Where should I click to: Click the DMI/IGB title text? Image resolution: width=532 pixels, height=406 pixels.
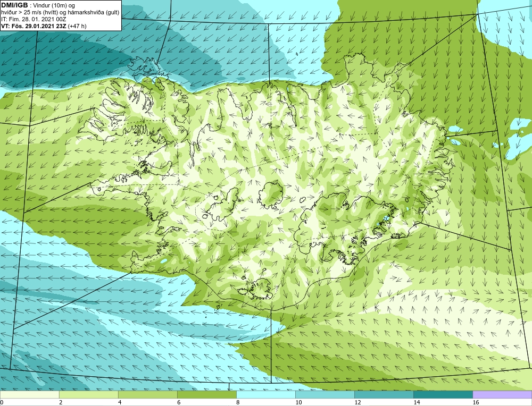14,5
